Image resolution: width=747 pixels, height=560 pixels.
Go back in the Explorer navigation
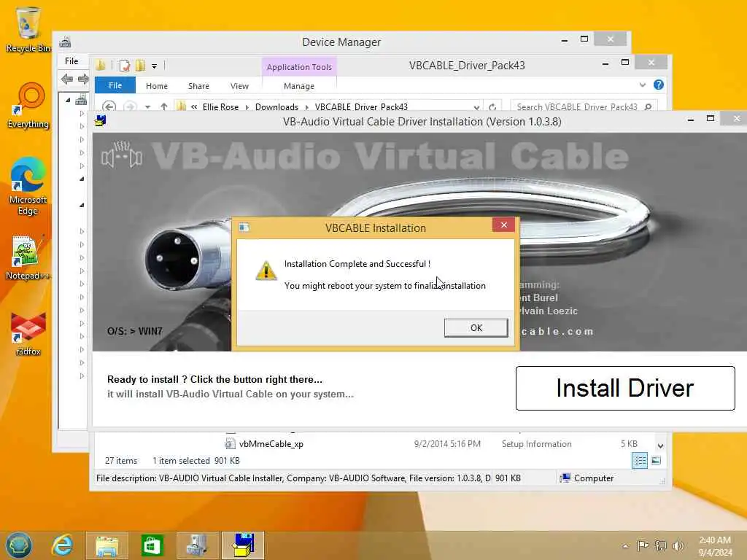coord(109,106)
